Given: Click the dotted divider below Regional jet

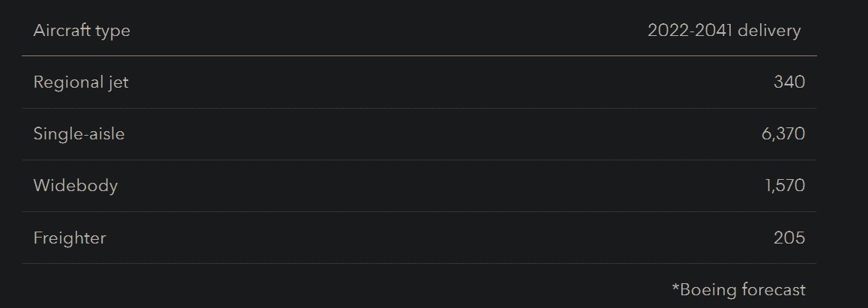Looking at the screenshot, I should 419,108.
